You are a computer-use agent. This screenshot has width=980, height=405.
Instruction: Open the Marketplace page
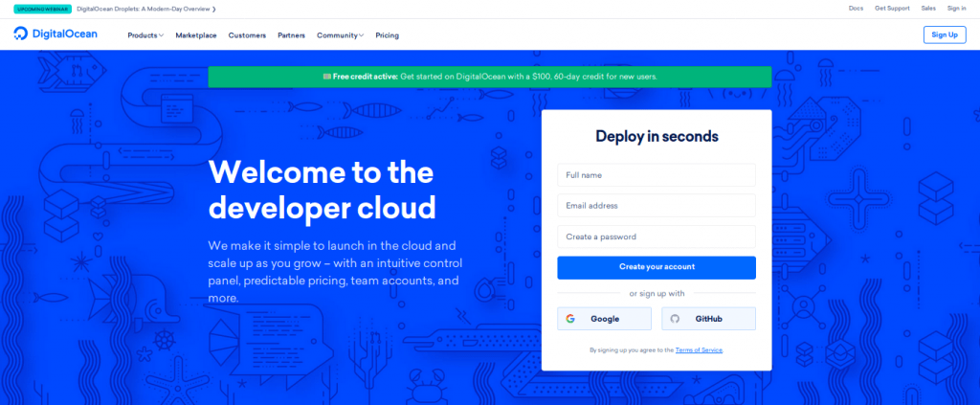[x=196, y=35]
